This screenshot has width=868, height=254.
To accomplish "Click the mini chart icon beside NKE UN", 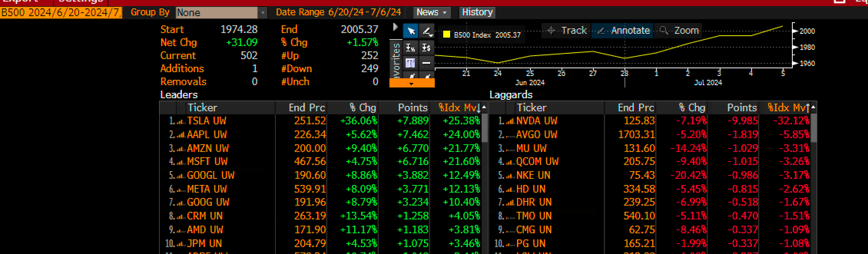I will click(x=510, y=176).
